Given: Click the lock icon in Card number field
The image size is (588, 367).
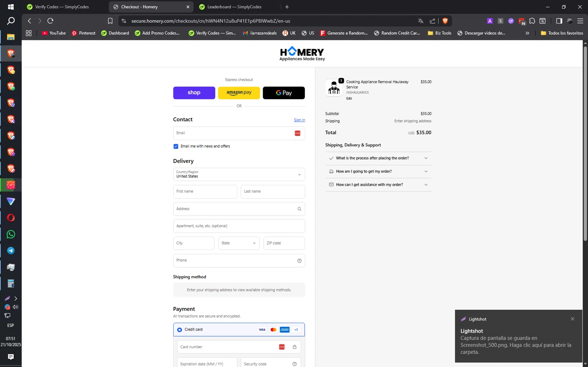Looking at the screenshot, I should tap(294, 347).
